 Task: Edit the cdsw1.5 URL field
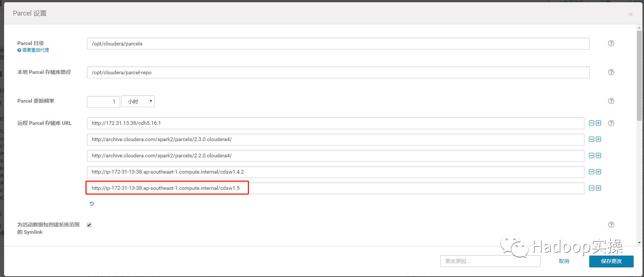[336, 188]
